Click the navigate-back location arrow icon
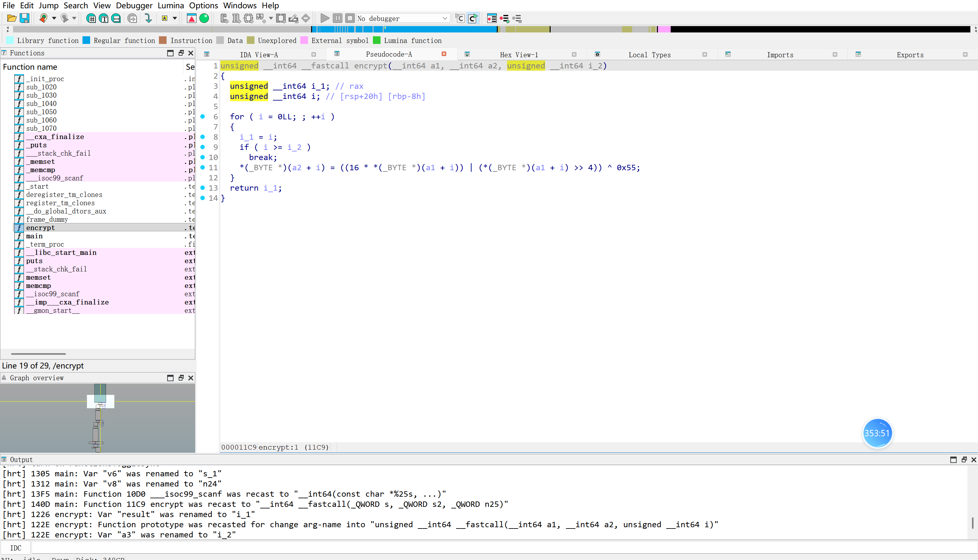Viewport: 978px width, 560px height. point(44,18)
